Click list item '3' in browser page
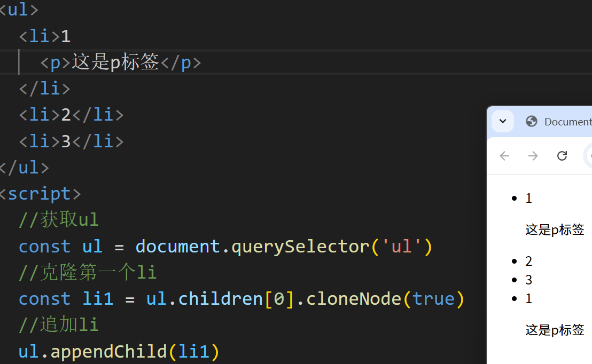 tap(528, 280)
